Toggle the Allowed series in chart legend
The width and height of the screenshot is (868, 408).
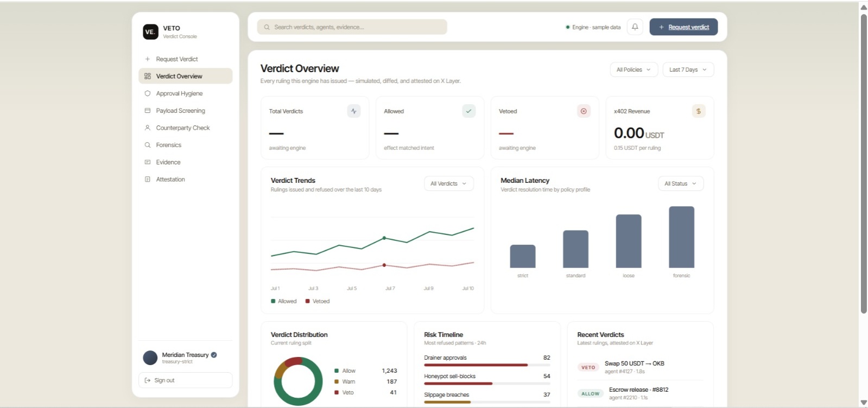coord(284,301)
